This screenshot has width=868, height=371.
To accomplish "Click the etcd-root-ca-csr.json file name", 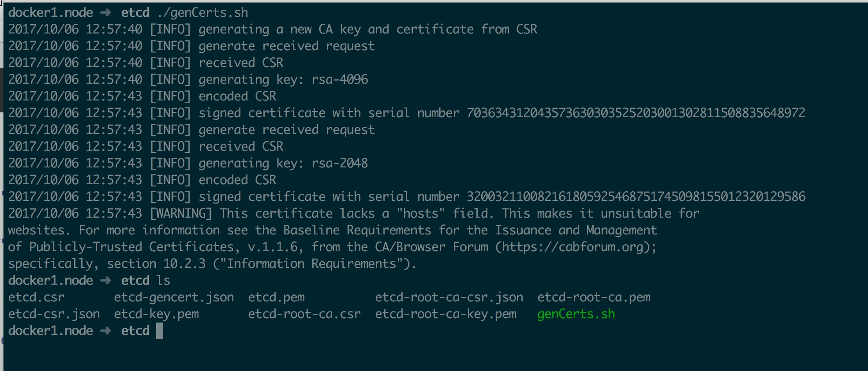I will 449,297.
